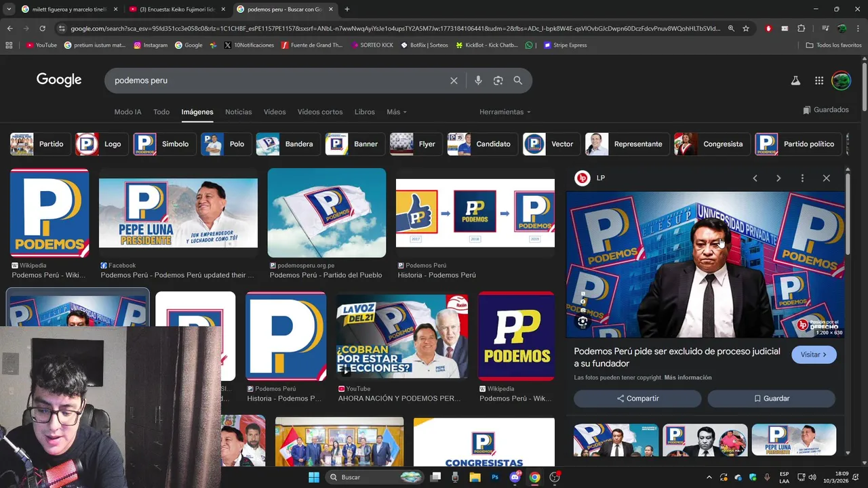Expand the Herramientas dropdown
The image size is (868, 488).
(x=505, y=112)
